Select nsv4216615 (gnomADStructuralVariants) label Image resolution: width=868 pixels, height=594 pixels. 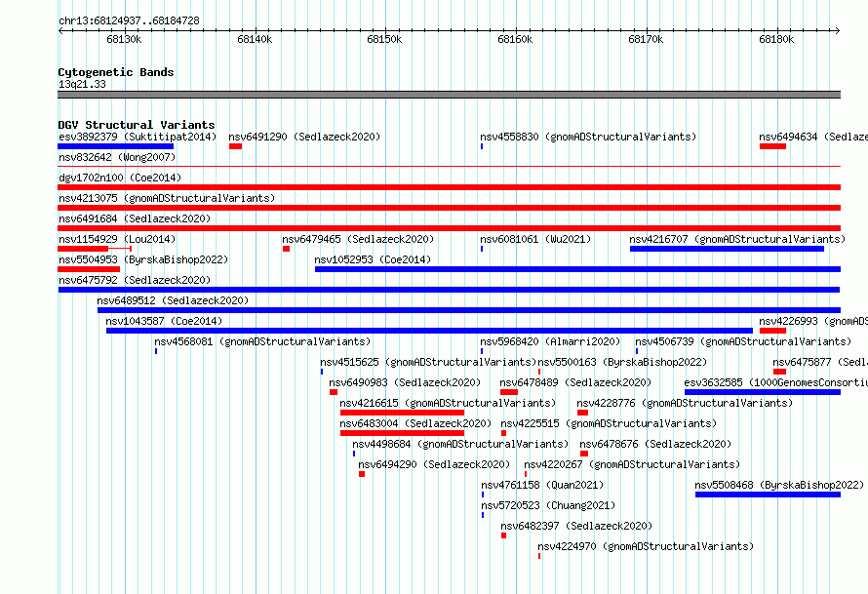point(448,403)
